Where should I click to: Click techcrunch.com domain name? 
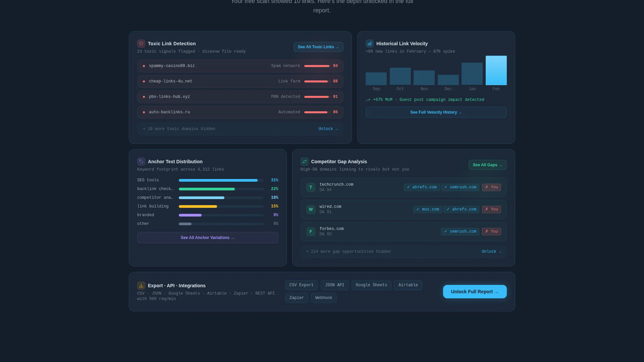coord(336,185)
